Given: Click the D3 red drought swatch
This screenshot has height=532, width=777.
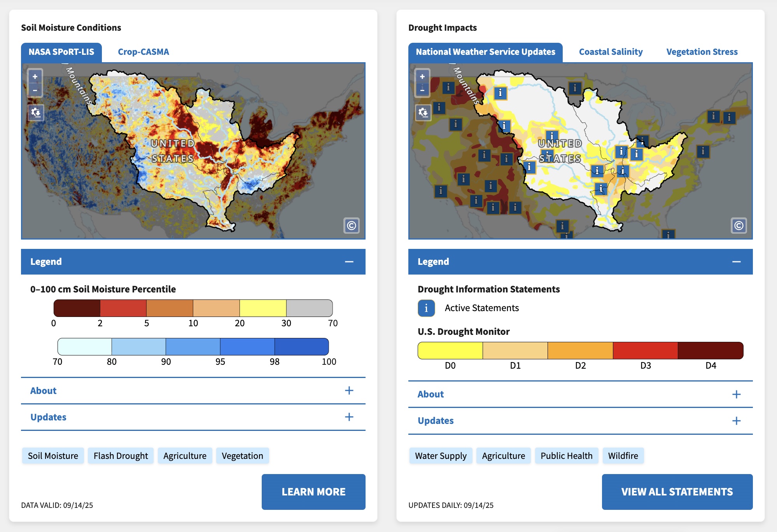Looking at the screenshot, I should point(645,350).
